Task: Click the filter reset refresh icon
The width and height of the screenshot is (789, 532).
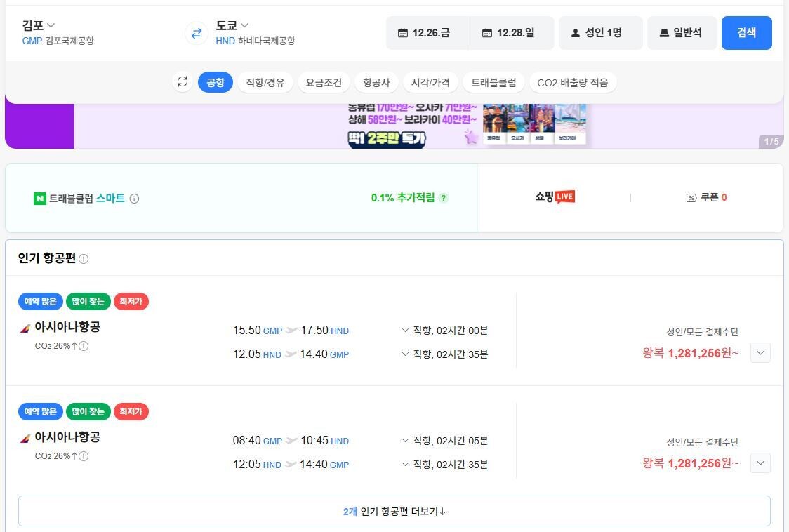Action: coord(183,82)
